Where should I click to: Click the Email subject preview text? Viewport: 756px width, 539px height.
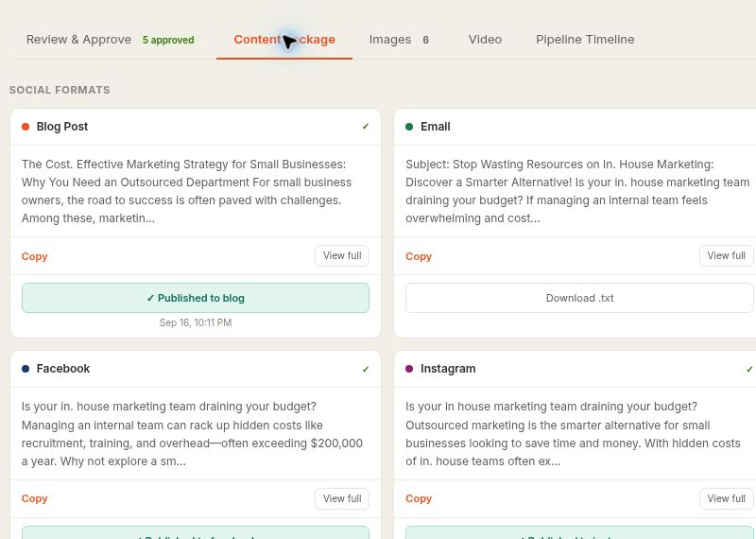coord(577,191)
